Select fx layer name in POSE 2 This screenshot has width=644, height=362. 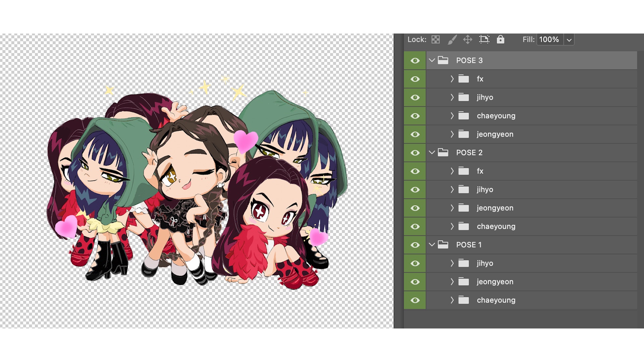pos(480,171)
